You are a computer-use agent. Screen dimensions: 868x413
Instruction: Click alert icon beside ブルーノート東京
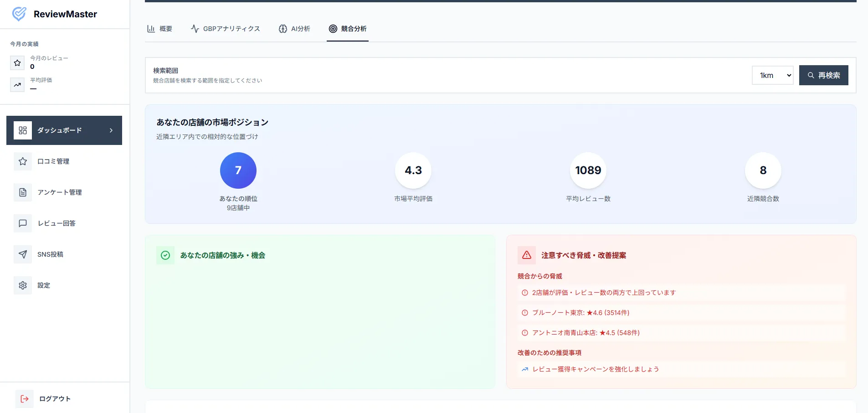click(x=525, y=313)
